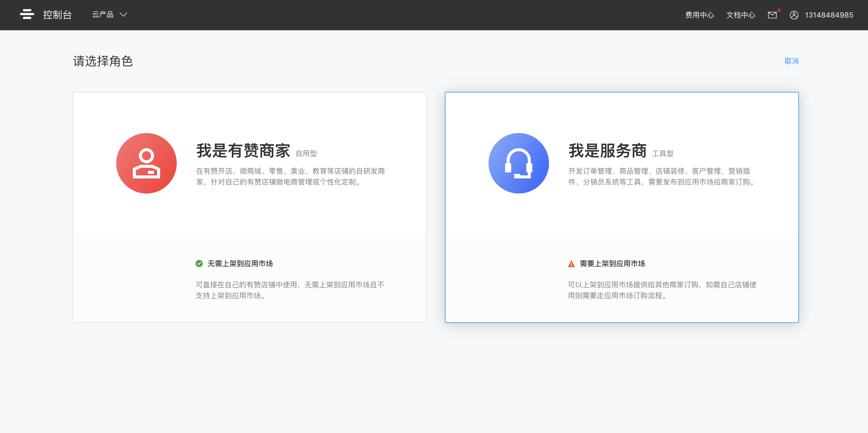Expand the chevron arrow next to 云产品
The width and height of the screenshot is (868, 433).
(x=124, y=15)
